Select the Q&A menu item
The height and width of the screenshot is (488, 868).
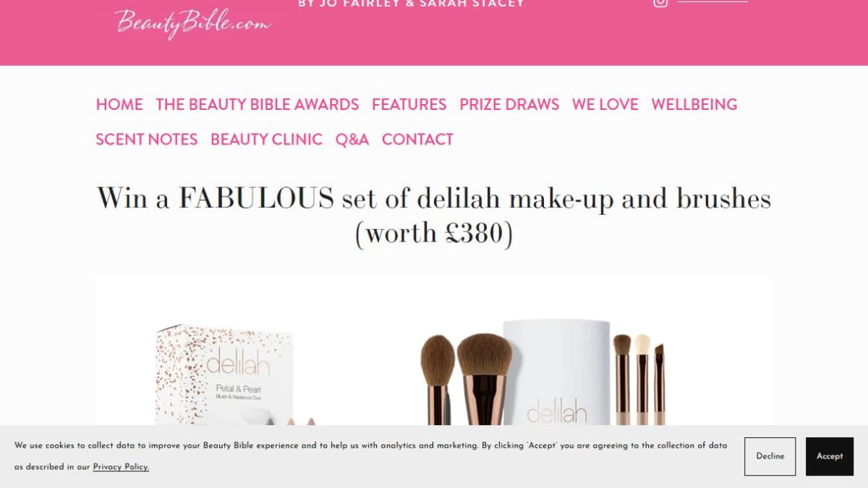coord(352,139)
